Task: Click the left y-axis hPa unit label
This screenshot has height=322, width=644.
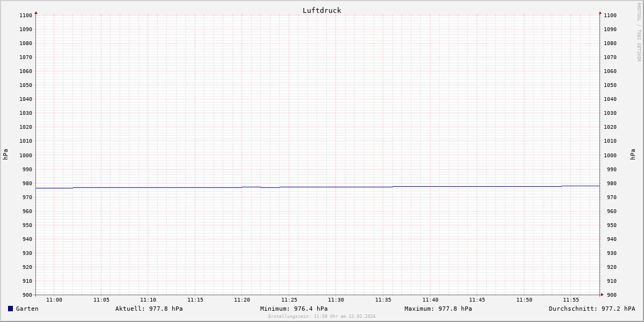Action: [5, 155]
